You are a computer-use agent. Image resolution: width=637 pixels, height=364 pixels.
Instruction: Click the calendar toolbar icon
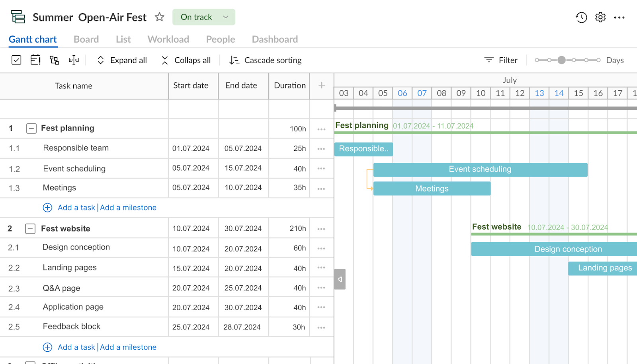[x=35, y=60]
